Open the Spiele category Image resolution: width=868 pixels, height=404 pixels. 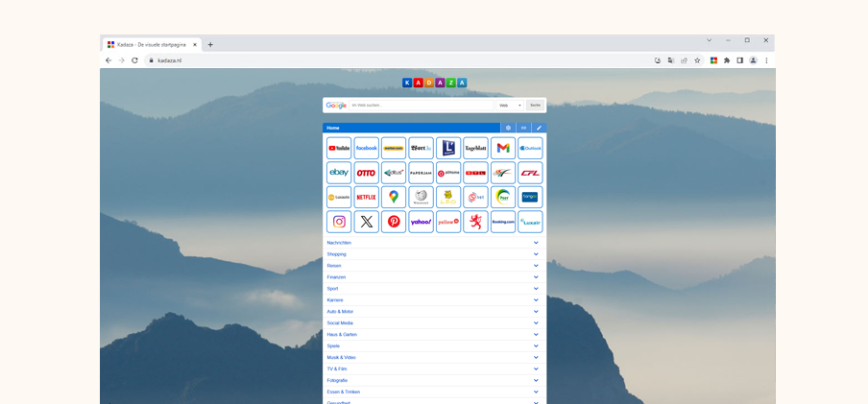[x=435, y=345]
